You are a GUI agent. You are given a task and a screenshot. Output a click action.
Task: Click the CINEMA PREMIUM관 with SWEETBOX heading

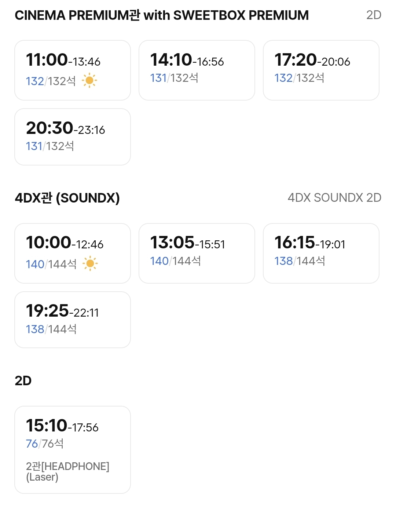(162, 15)
